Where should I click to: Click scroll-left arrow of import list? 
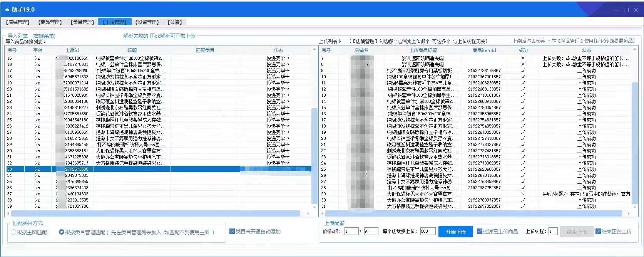(x=8, y=213)
